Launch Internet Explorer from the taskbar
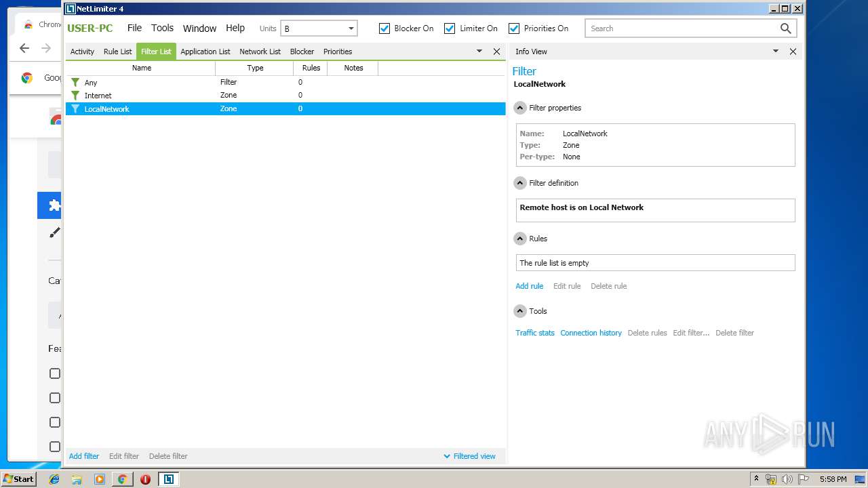Screen dimensions: 868x488 (x=54, y=479)
